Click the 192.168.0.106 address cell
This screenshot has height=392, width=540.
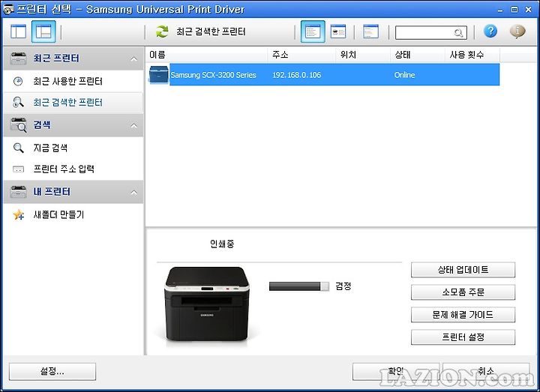pyautogui.click(x=296, y=75)
